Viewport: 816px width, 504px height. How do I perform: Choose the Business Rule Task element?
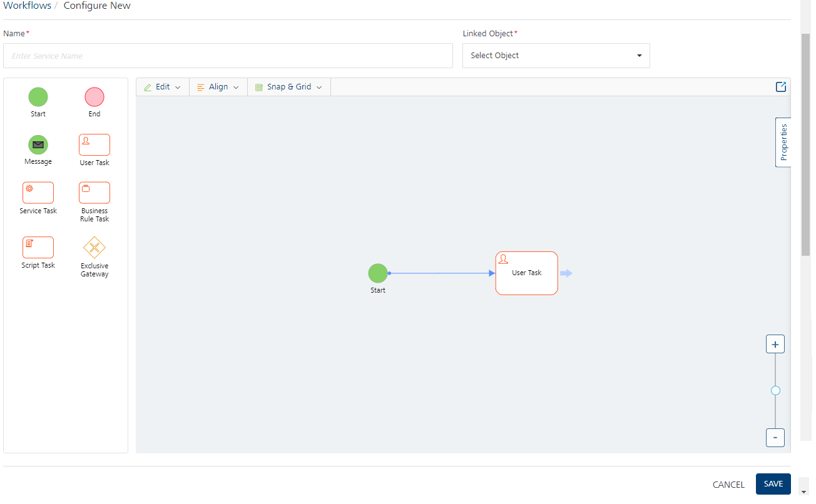click(x=94, y=193)
